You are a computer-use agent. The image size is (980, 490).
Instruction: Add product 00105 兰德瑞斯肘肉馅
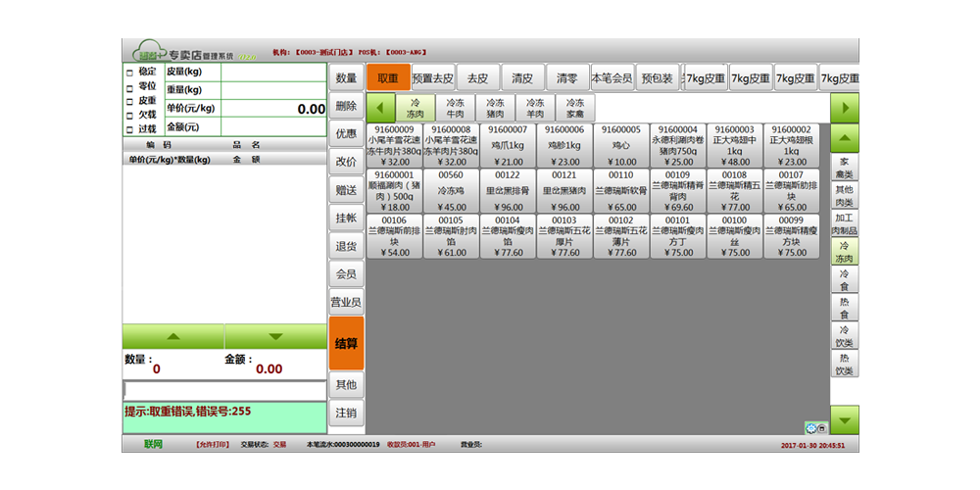coord(451,237)
